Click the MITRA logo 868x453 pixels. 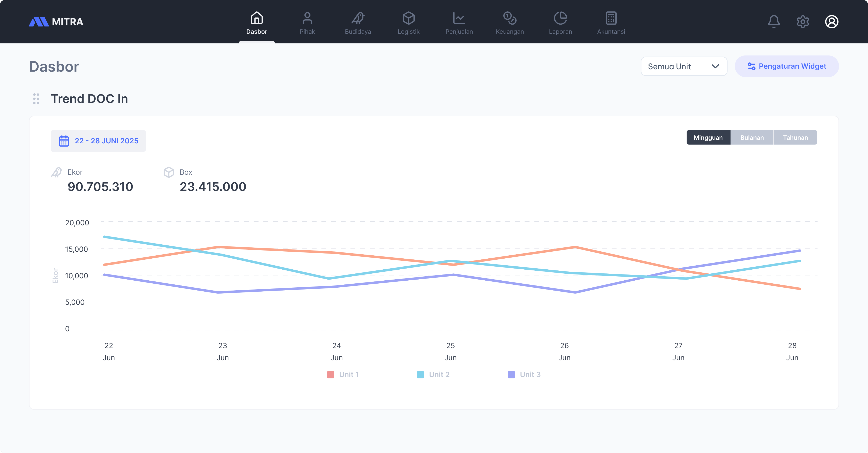[56, 22]
